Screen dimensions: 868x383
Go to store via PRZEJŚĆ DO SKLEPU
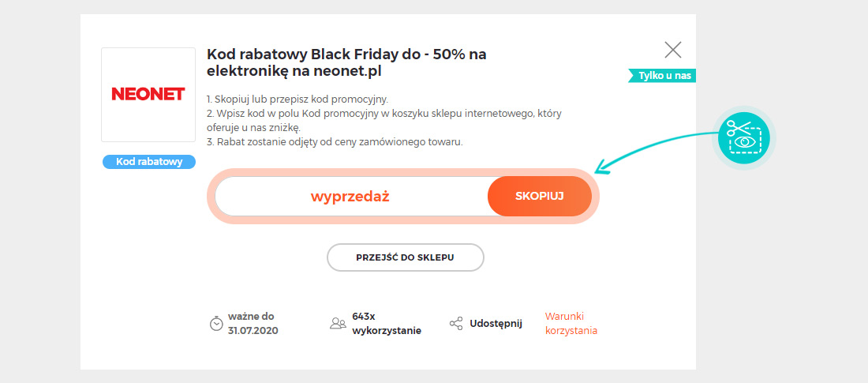pyautogui.click(x=406, y=257)
